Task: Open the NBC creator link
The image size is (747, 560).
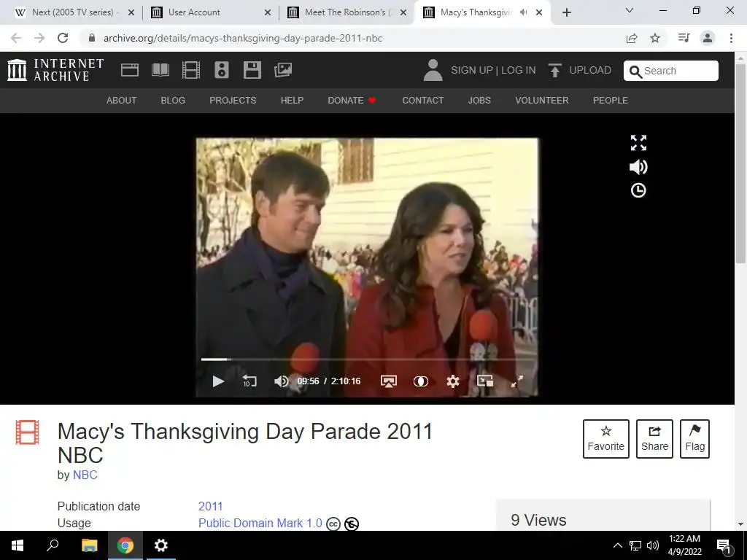Action: (85, 475)
